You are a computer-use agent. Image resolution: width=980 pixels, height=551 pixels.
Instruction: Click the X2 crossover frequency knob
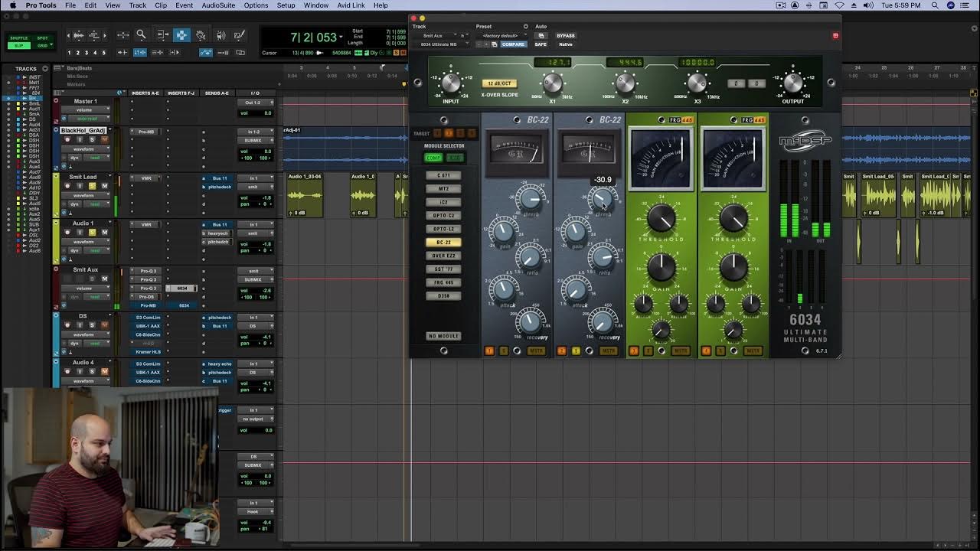tap(625, 82)
